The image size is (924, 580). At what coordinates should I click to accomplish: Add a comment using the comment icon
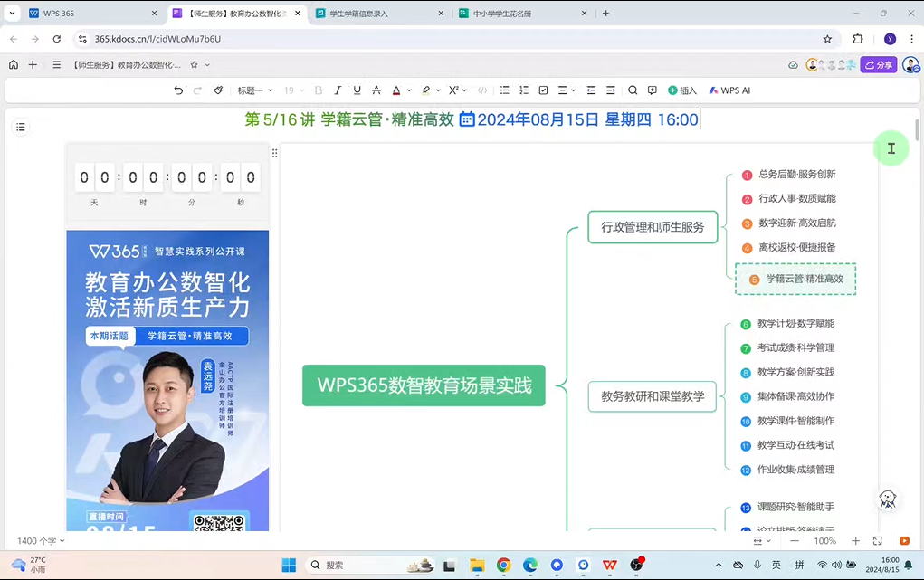652,90
